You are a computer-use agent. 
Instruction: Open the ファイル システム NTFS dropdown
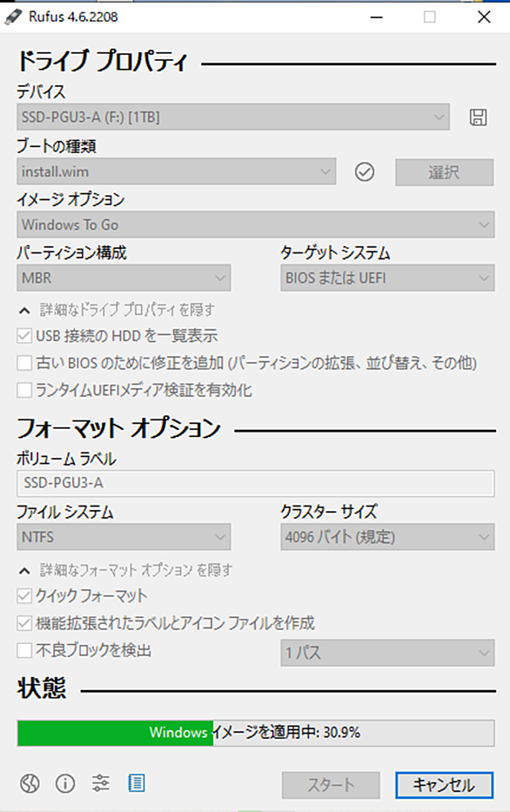(124, 537)
